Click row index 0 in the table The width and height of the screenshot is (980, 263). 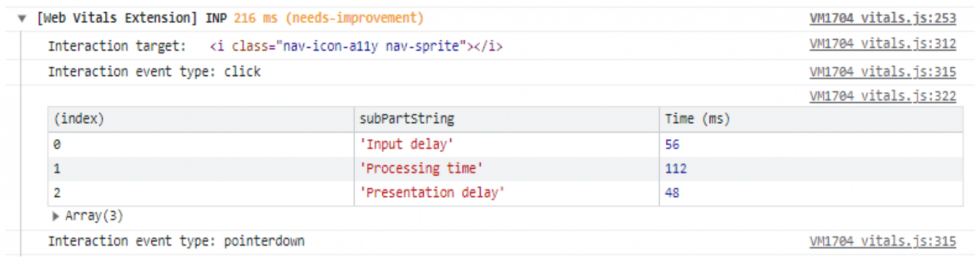57,144
